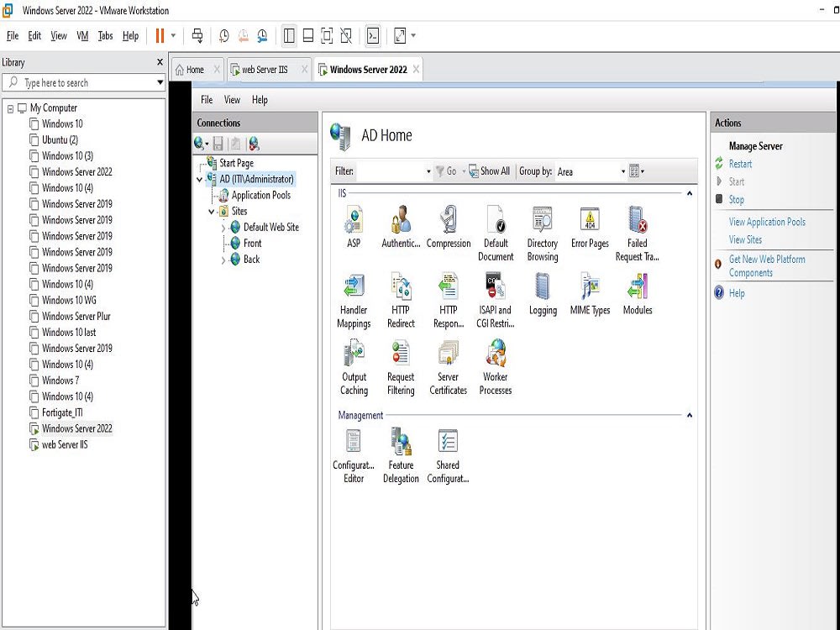The height and width of the screenshot is (630, 840).
Task: Collapse the IIS features section
Action: [689, 193]
